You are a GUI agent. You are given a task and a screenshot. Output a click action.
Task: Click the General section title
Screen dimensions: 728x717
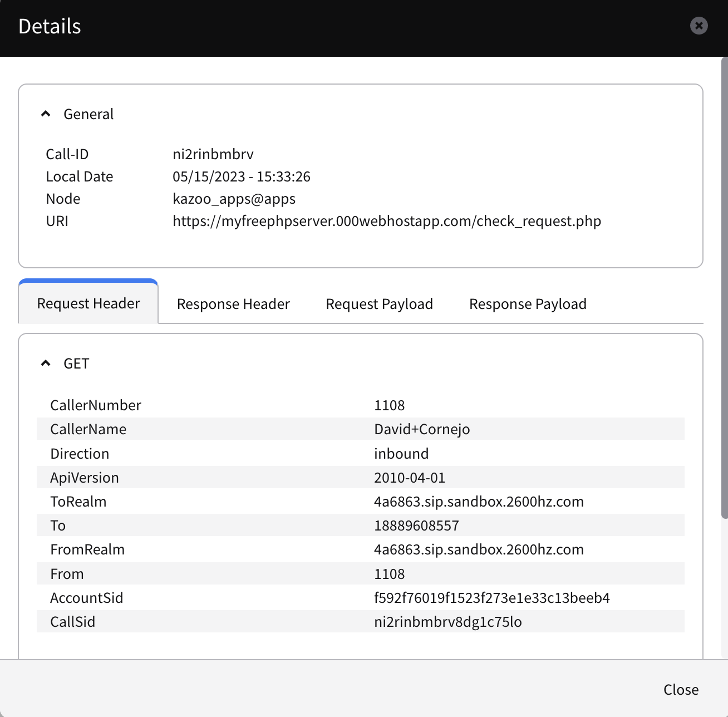[x=88, y=114]
